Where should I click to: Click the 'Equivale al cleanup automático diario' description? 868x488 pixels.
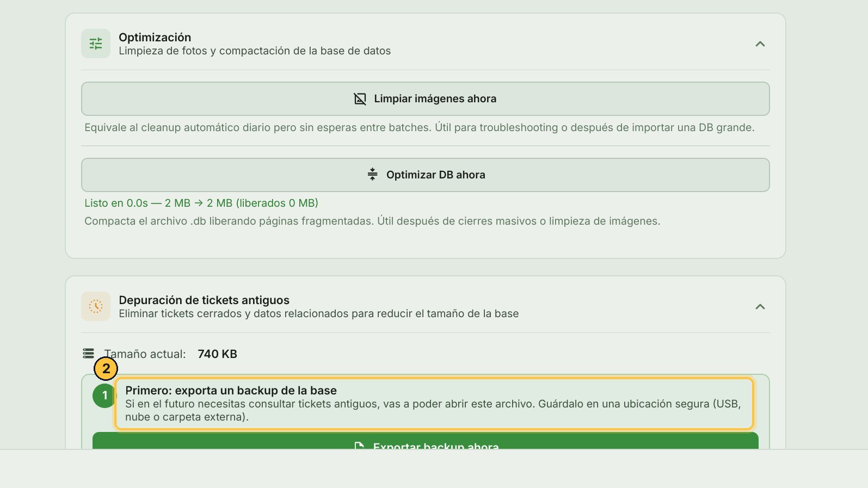coord(420,127)
